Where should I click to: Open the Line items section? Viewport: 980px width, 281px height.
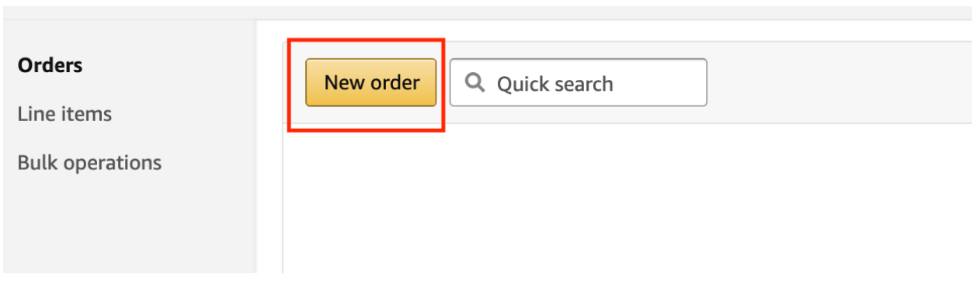tap(64, 114)
